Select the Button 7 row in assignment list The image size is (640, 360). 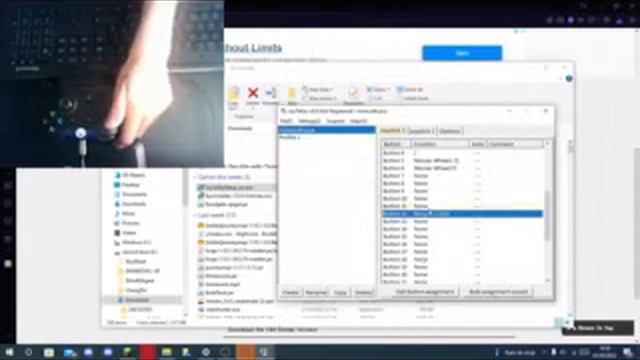(462, 176)
